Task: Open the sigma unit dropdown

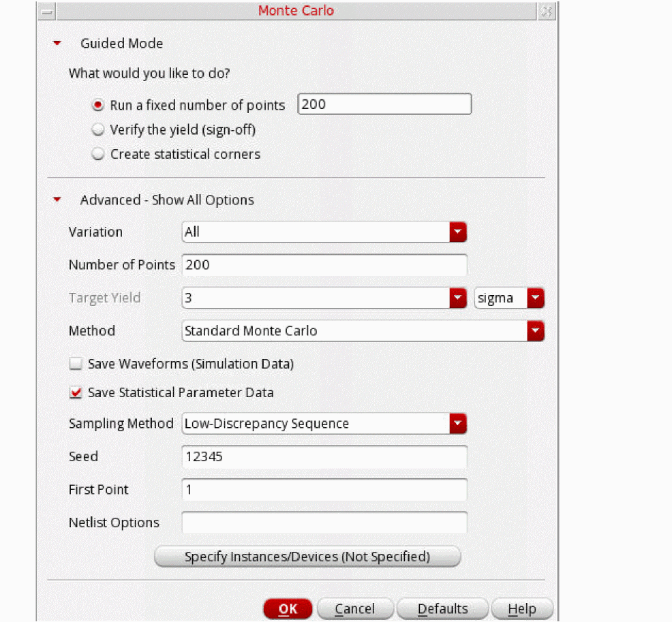Action: click(535, 298)
